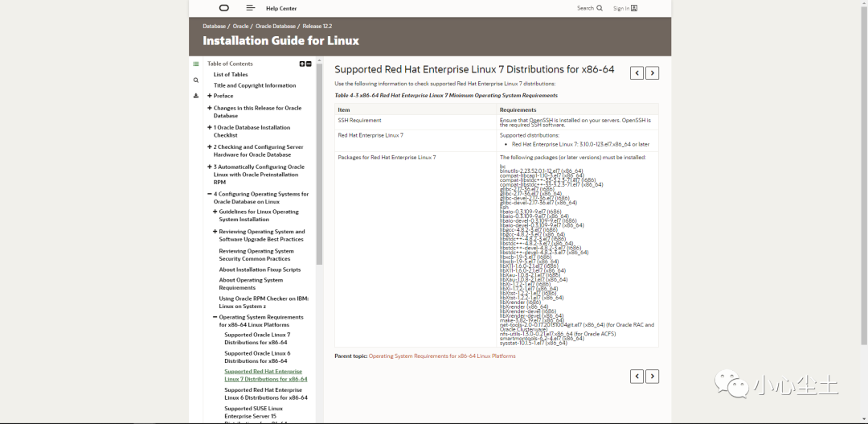
Task: Select the table of contents list icon
Action: click(x=196, y=64)
